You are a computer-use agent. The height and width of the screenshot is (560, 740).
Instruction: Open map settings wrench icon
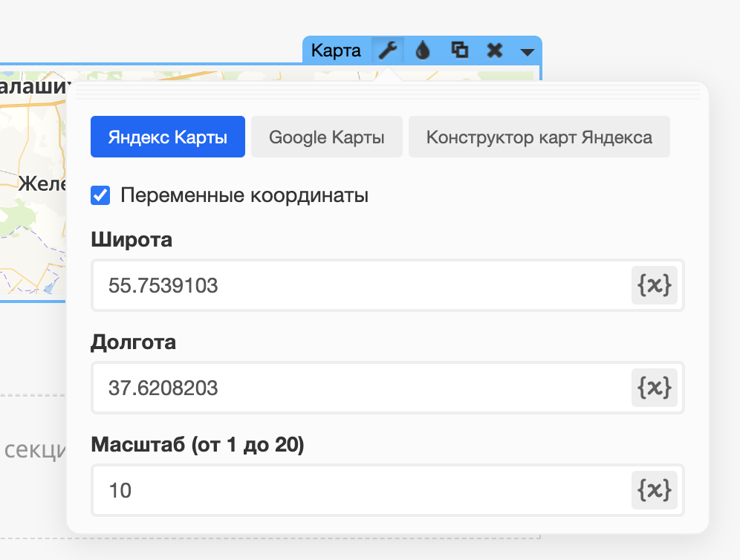pos(388,50)
